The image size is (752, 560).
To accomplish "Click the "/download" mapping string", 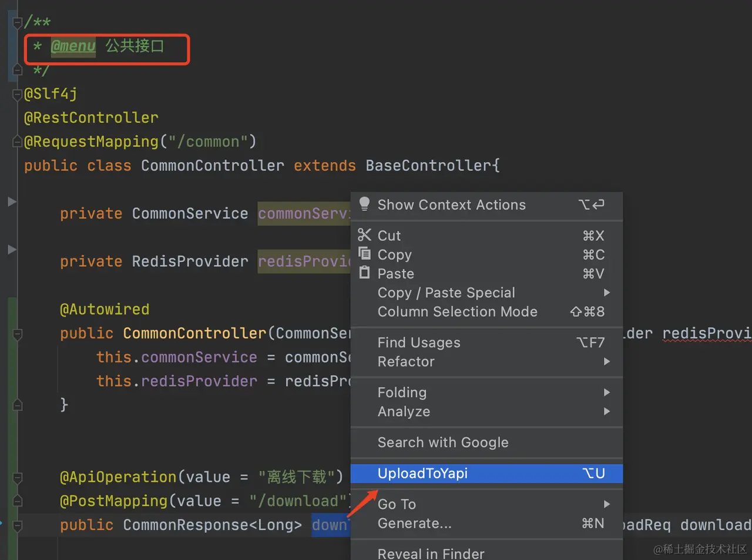I will (x=298, y=501).
